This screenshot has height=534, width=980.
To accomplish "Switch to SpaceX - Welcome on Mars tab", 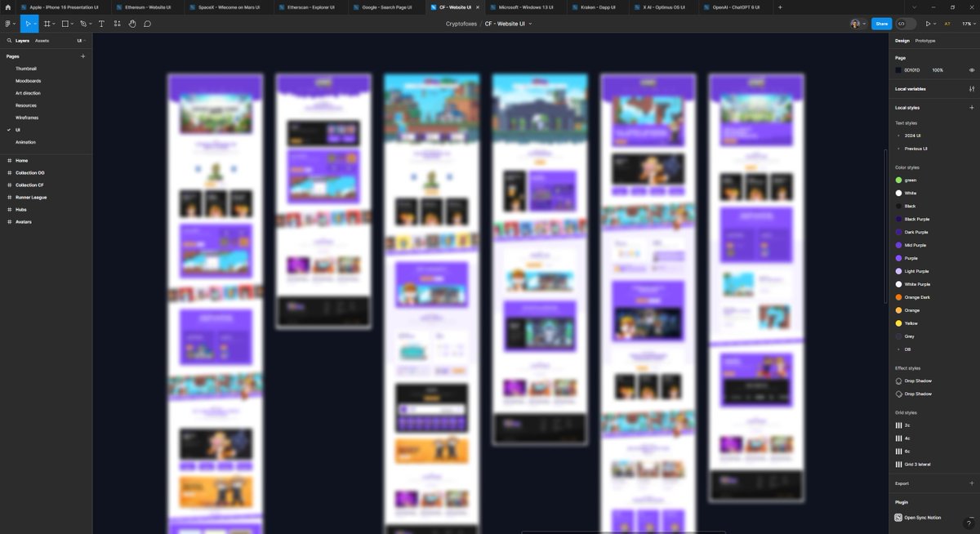I will pos(229,7).
